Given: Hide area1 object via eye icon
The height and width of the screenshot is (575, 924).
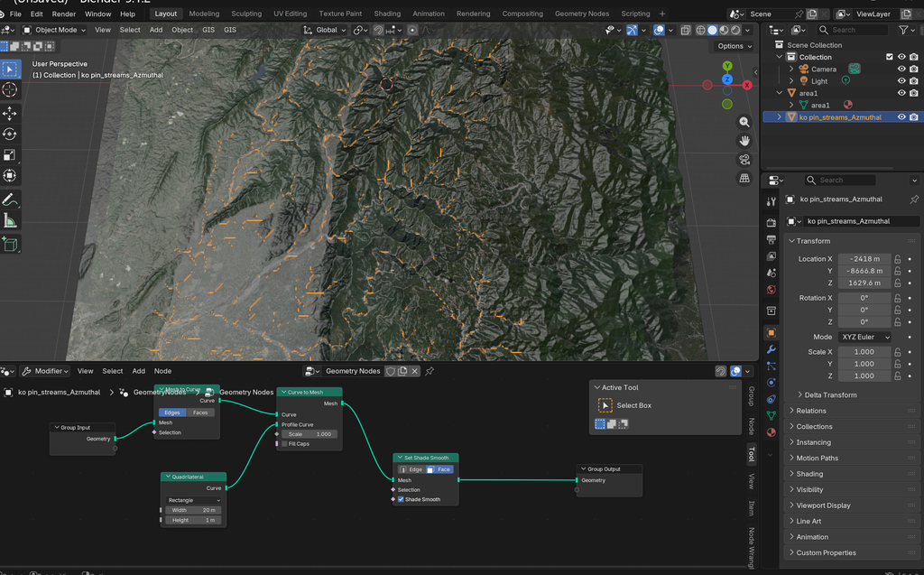Looking at the screenshot, I should pos(901,93).
